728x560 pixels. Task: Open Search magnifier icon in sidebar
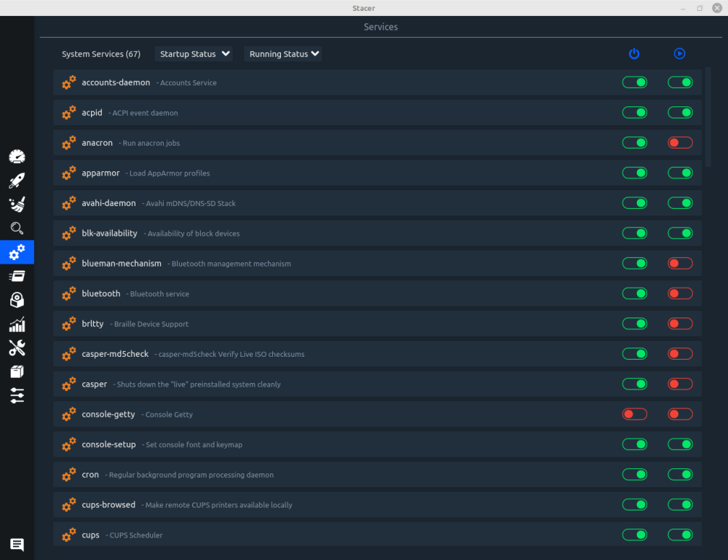tap(17, 229)
